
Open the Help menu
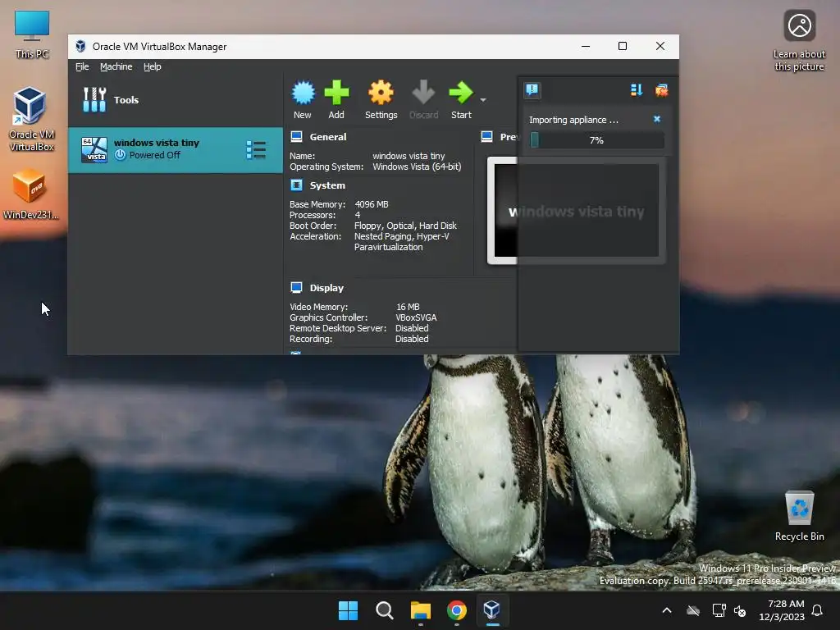152,66
